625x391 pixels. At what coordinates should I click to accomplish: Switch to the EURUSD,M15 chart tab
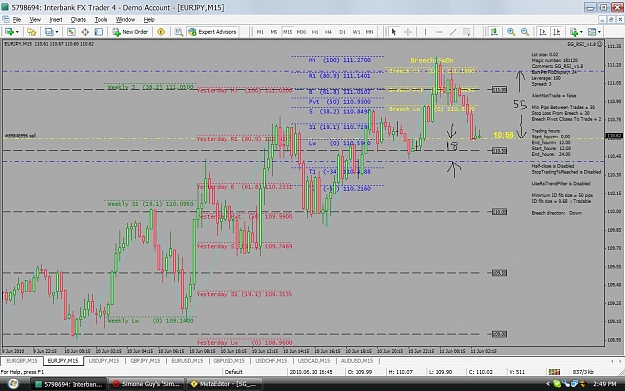pos(187,361)
